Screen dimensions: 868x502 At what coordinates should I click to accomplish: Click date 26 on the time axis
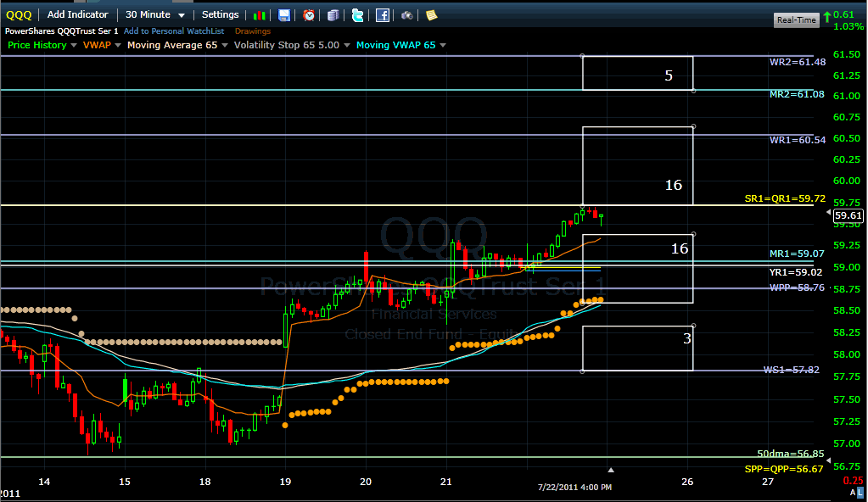coord(687,482)
